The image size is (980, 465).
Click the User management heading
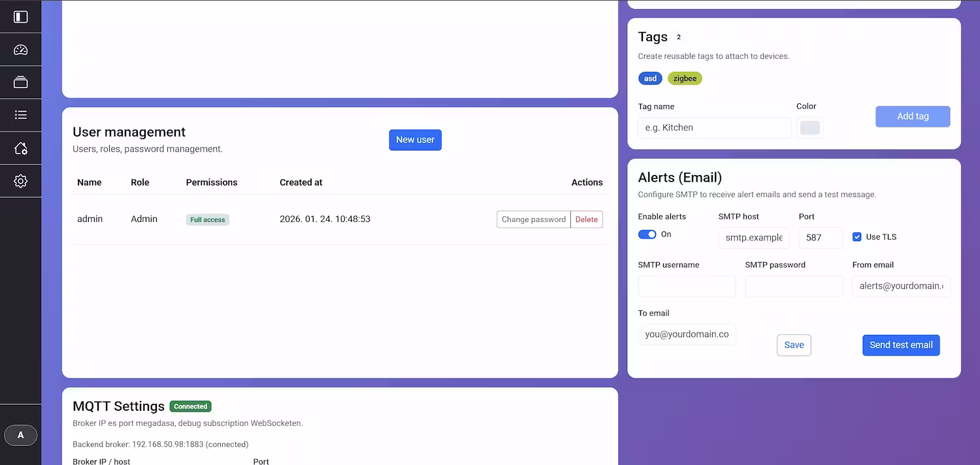click(x=129, y=132)
